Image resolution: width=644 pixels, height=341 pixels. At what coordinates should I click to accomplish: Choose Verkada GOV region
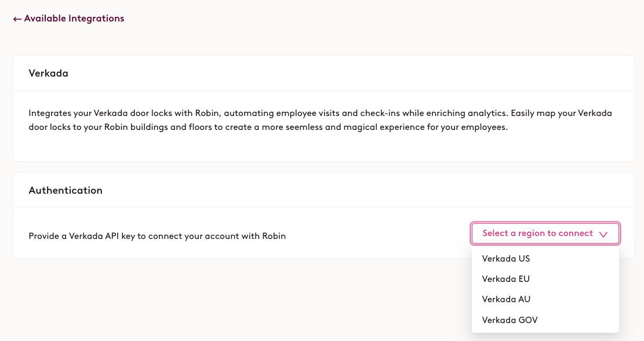point(545,320)
